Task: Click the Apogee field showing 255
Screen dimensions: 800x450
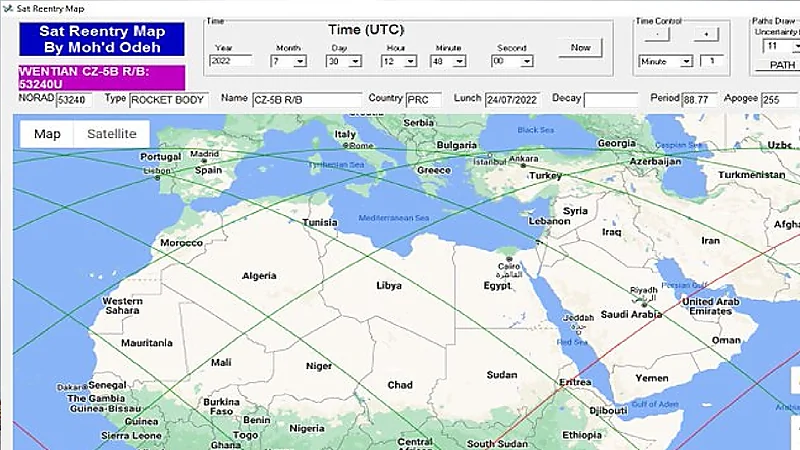Action: (x=779, y=99)
